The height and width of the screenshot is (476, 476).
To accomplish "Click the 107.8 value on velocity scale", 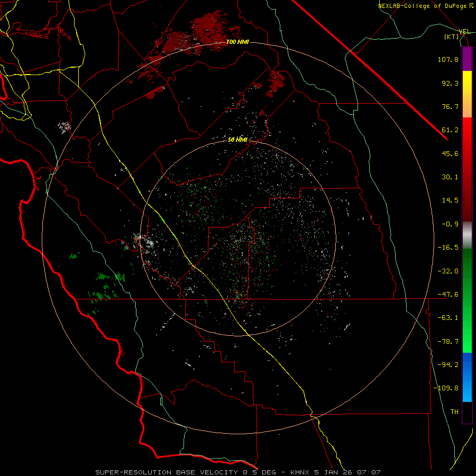I will coord(448,60).
